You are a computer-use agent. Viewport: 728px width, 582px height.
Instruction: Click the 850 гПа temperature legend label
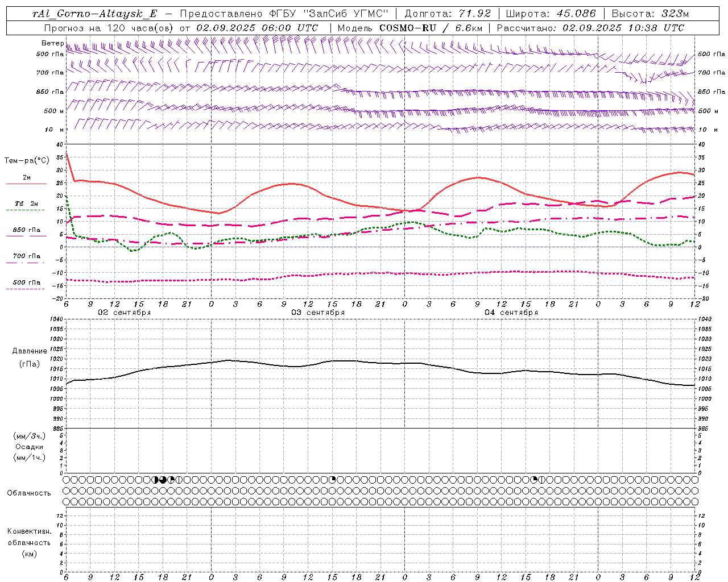(27, 230)
